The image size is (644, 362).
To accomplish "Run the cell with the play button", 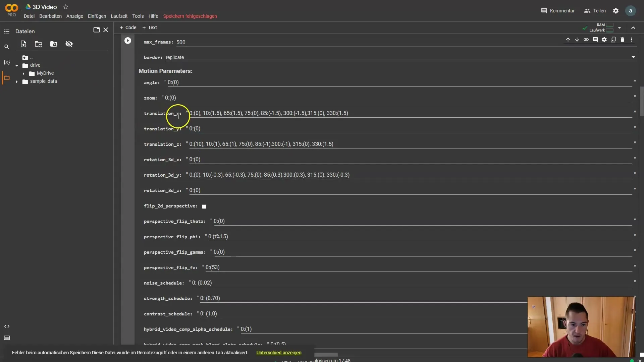I will [128, 41].
